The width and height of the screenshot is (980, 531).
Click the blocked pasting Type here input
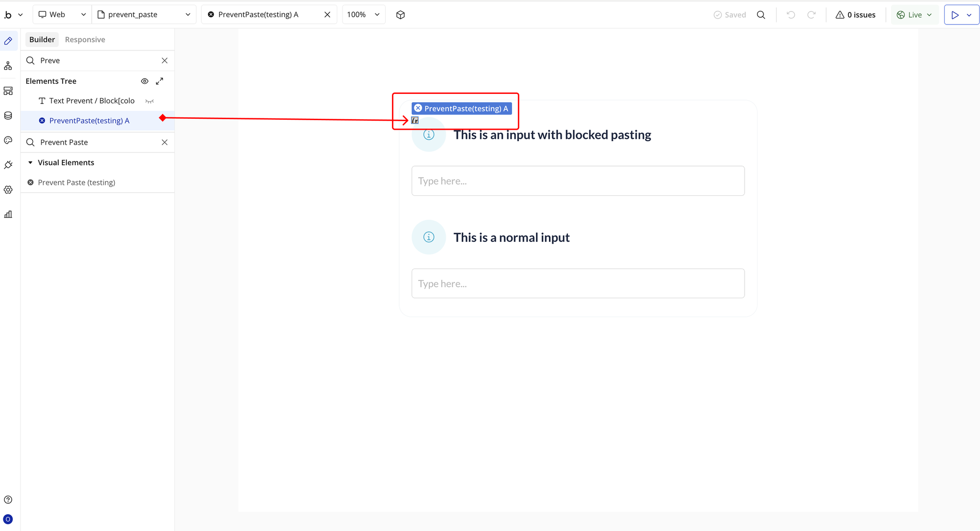click(x=578, y=181)
